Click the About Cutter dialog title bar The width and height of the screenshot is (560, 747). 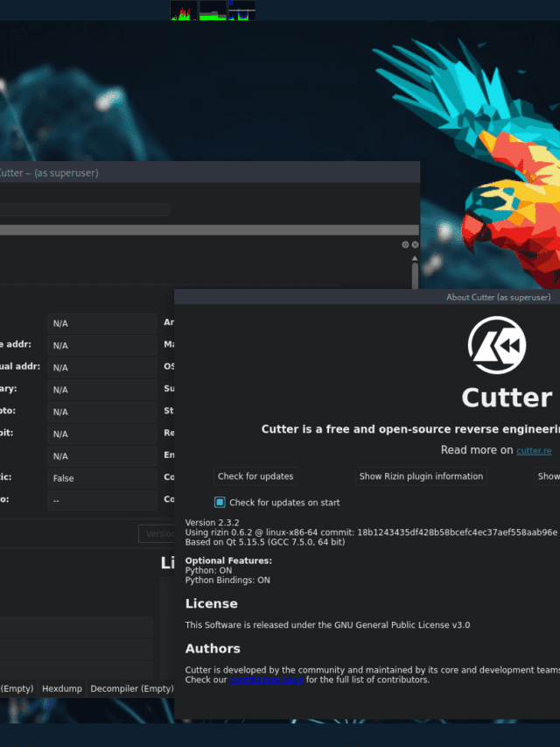(x=367, y=297)
